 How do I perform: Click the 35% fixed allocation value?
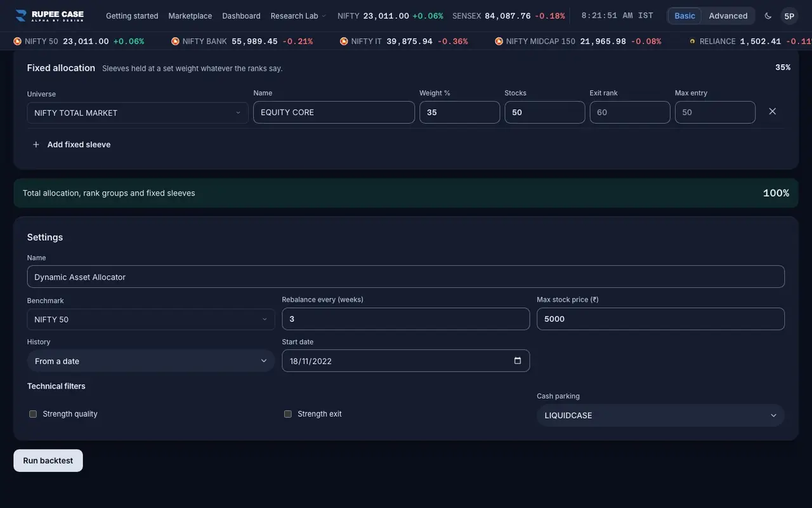pos(783,67)
